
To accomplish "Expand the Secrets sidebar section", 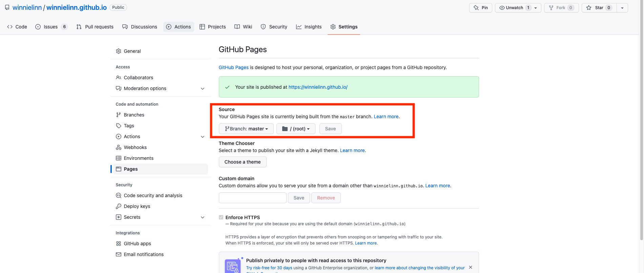I will pyautogui.click(x=202, y=217).
